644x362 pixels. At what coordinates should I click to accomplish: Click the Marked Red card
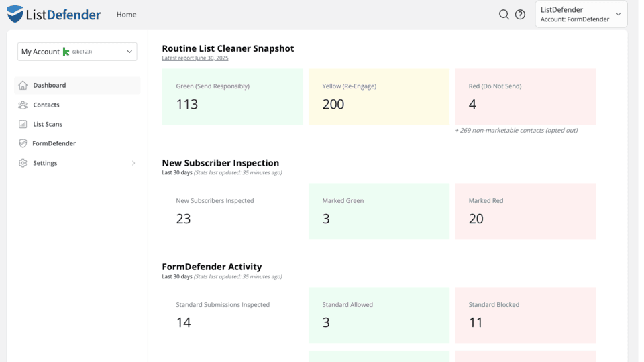click(525, 211)
